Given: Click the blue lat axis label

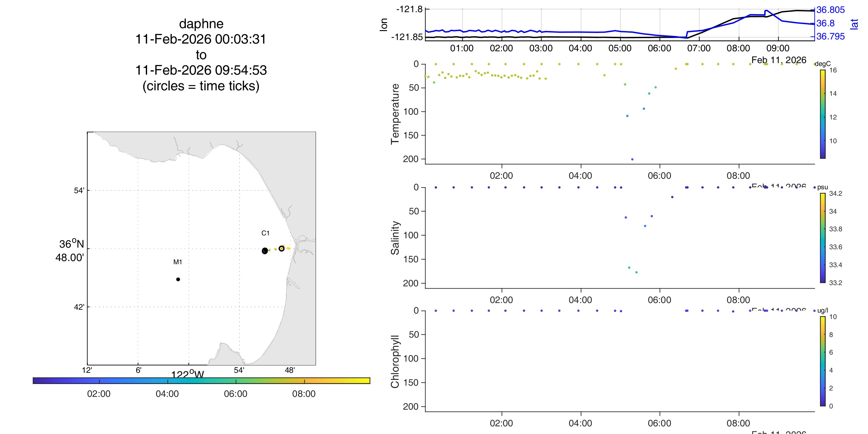Looking at the screenshot, I should 854,24.
